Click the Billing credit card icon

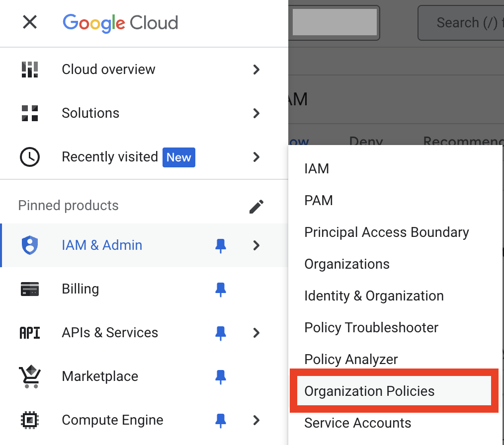click(29, 289)
